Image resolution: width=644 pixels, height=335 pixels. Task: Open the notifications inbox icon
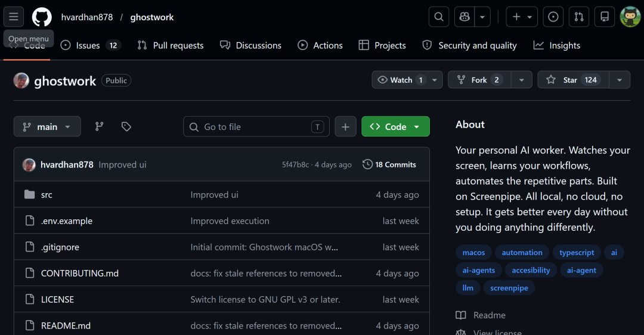point(605,17)
